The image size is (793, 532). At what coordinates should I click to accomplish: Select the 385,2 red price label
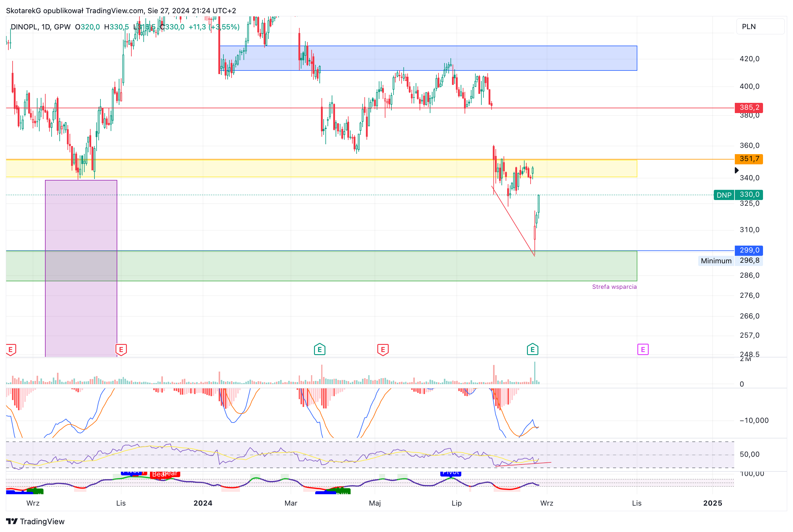click(749, 108)
